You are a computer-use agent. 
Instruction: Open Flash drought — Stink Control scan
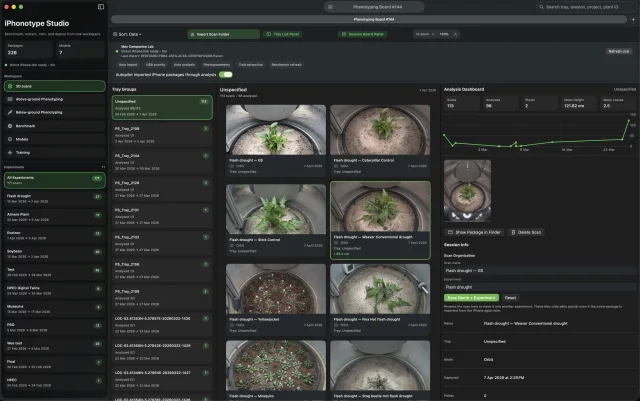click(x=276, y=220)
